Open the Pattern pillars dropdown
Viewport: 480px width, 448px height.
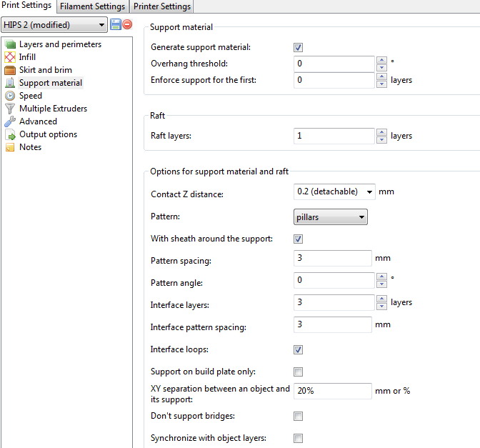click(x=331, y=216)
